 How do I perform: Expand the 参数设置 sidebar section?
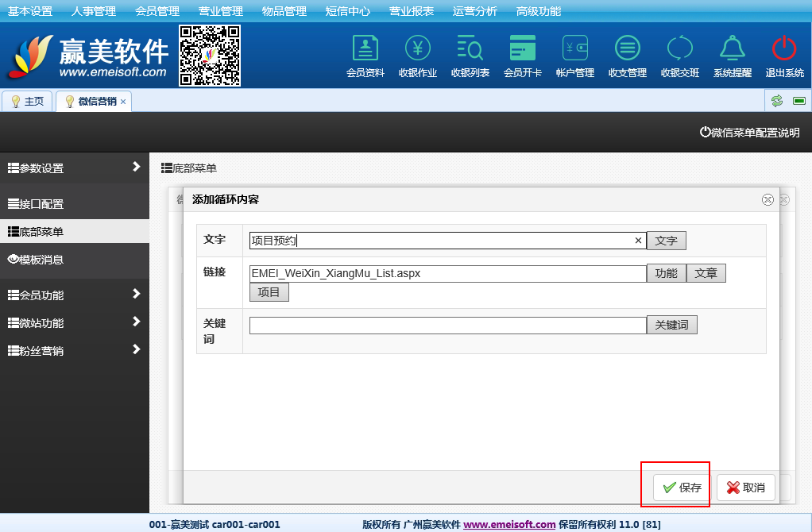click(x=74, y=168)
